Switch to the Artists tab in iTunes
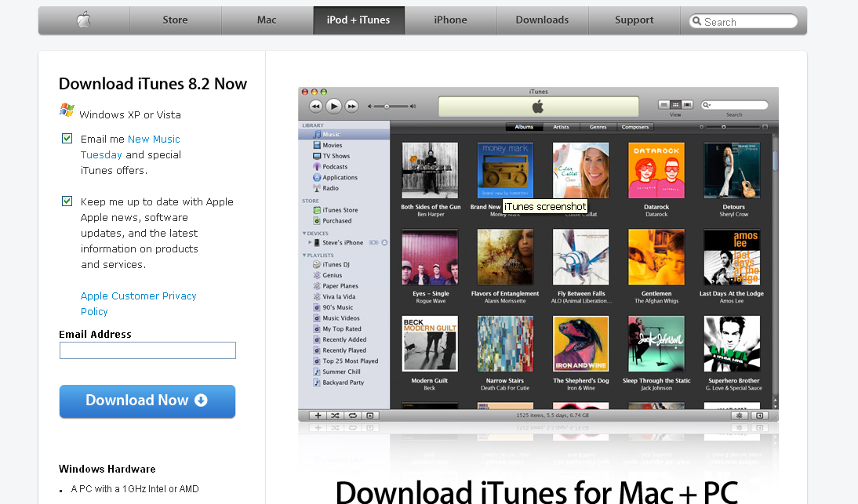The width and height of the screenshot is (858, 504). pyautogui.click(x=561, y=127)
